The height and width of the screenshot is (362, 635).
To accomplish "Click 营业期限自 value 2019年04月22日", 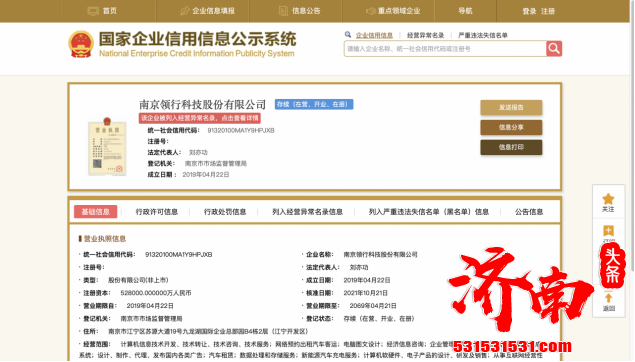I will (150, 306).
